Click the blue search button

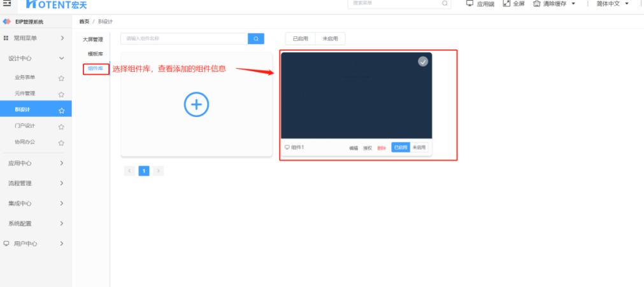[x=256, y=39]
